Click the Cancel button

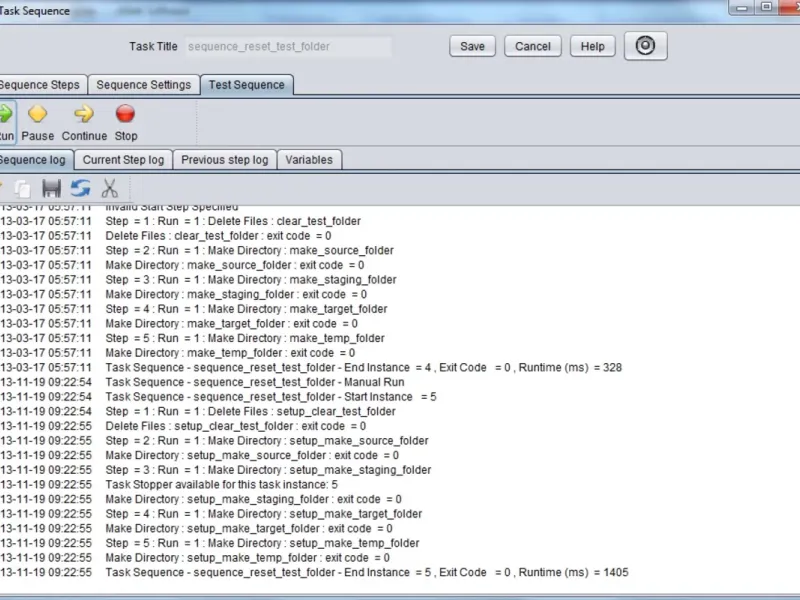click(533, 46)
